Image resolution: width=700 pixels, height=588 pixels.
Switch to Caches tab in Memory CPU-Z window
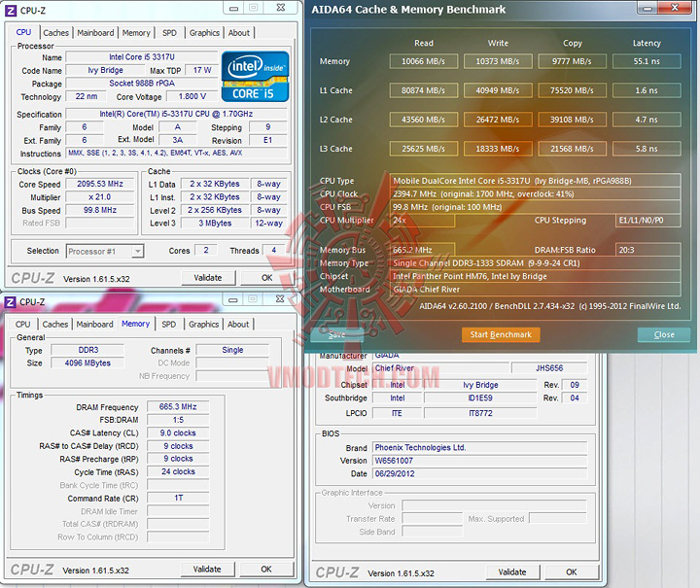click(55, 325)
